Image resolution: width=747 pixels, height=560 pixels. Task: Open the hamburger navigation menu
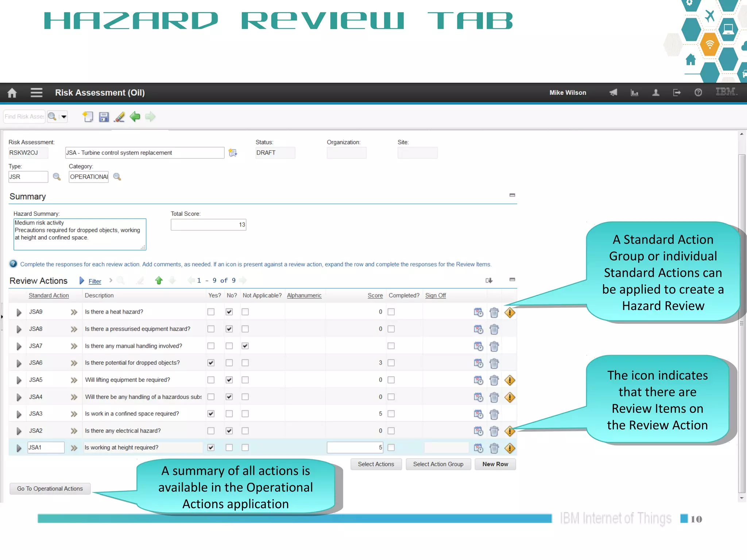(x=36, y=93)
